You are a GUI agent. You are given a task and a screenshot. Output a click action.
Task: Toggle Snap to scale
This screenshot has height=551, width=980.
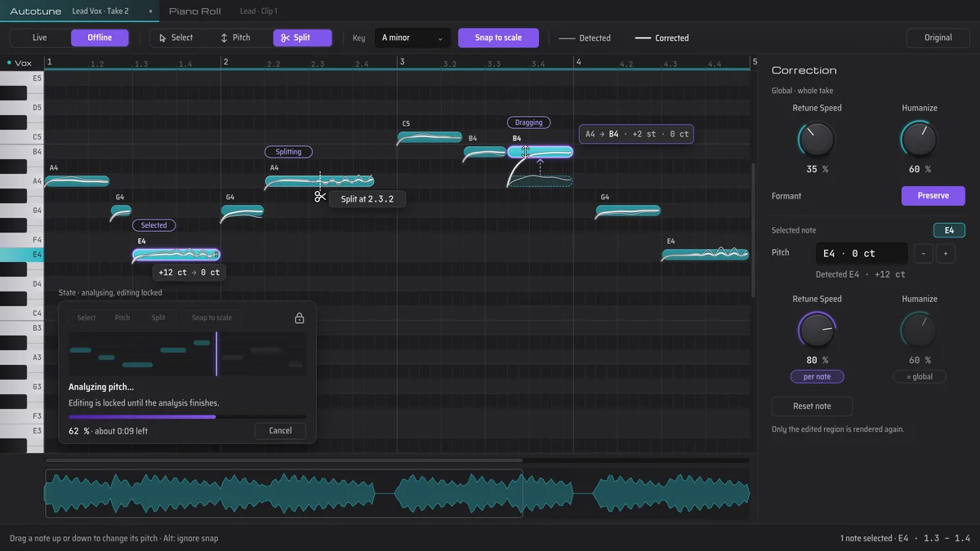pyautogui.click(x=498, y=38)
